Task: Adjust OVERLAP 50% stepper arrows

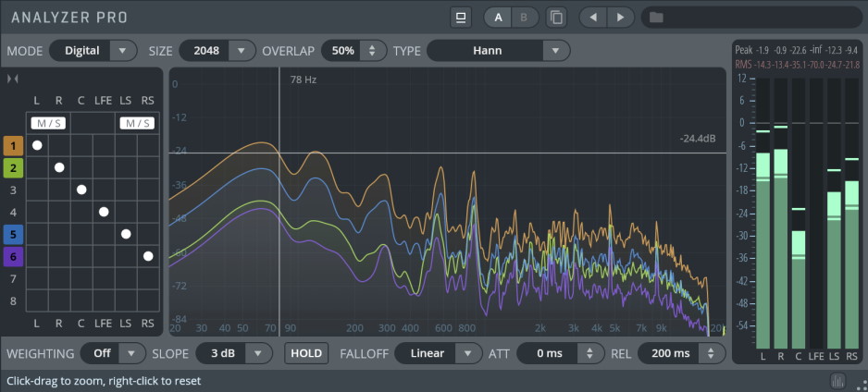Action: [372, 51]
